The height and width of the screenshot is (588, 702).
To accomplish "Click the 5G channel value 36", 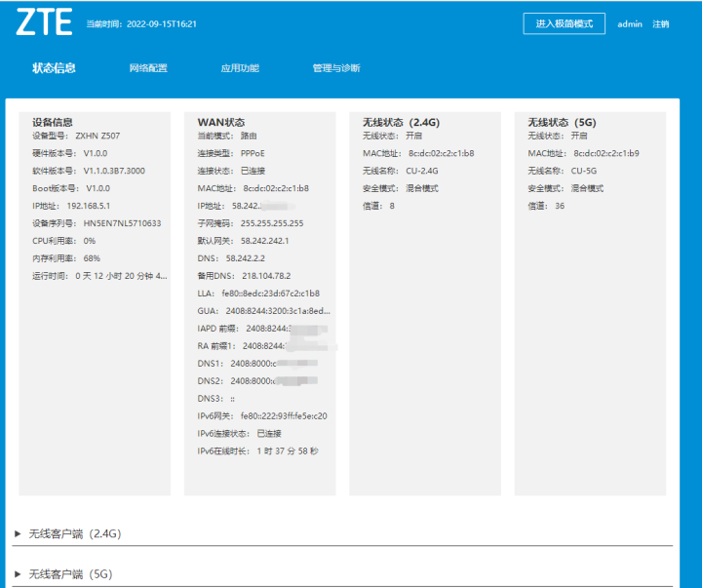I will 560,206.
